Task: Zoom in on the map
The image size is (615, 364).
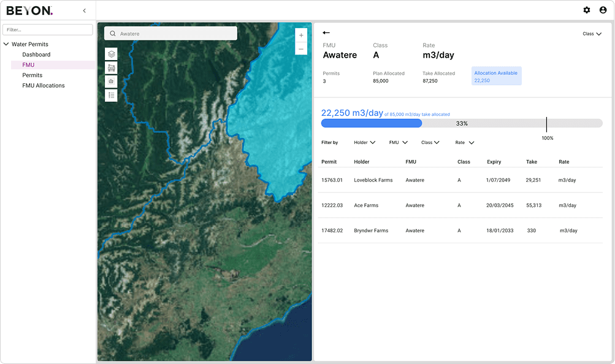Action: pos(301,36)
